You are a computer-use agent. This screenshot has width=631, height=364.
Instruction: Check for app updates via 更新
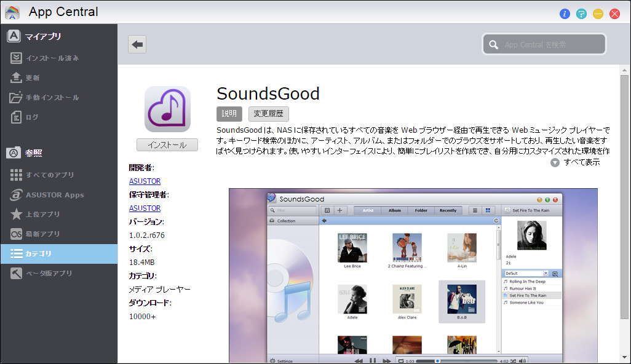click(34, 77)
